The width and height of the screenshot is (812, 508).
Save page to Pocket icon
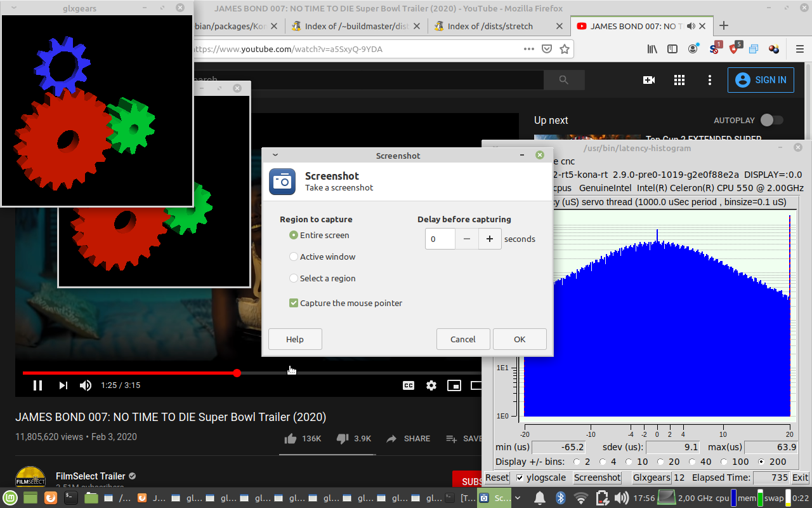tap(546, 49)
